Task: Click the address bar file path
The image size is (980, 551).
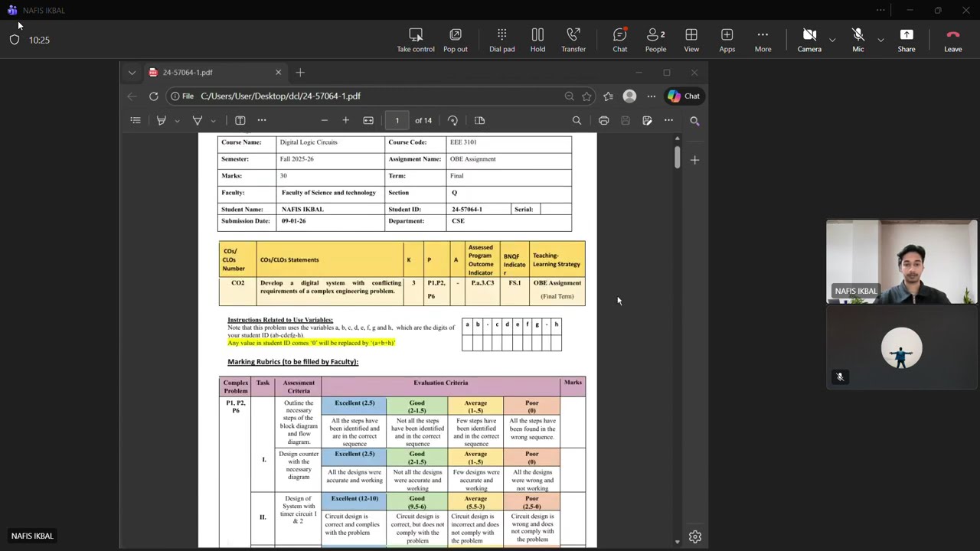Action: pos(280,96)
